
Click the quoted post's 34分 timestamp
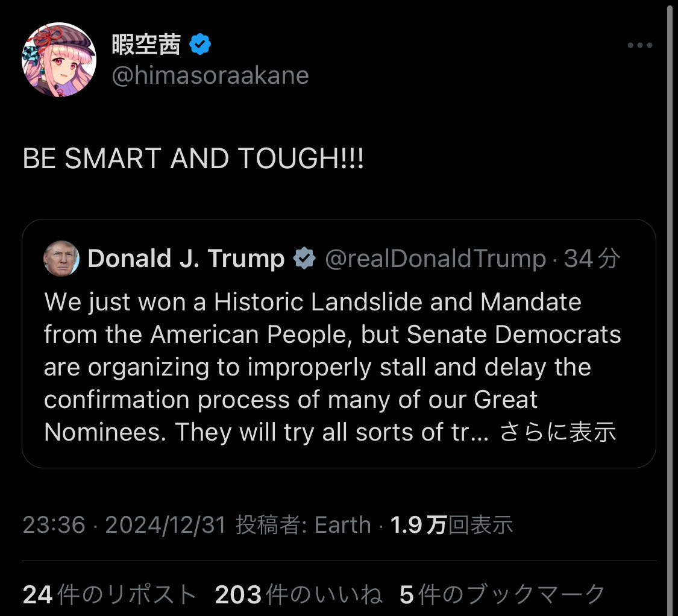592,259
